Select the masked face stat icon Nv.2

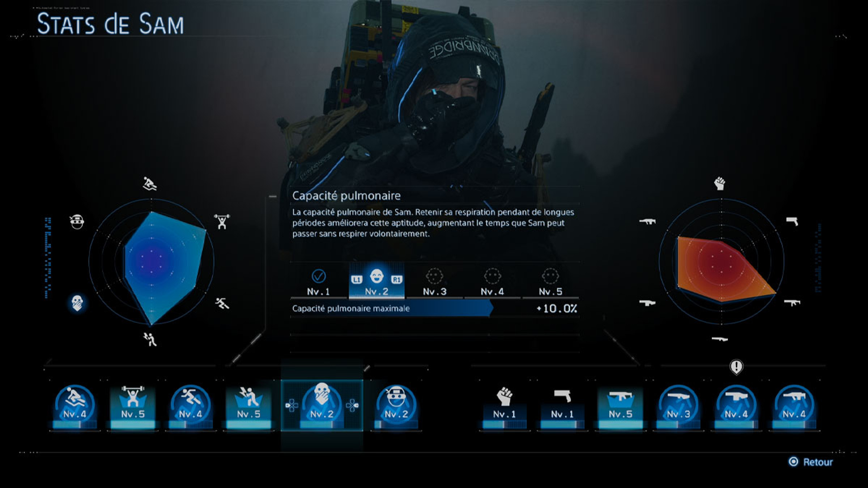click(396, 407)
